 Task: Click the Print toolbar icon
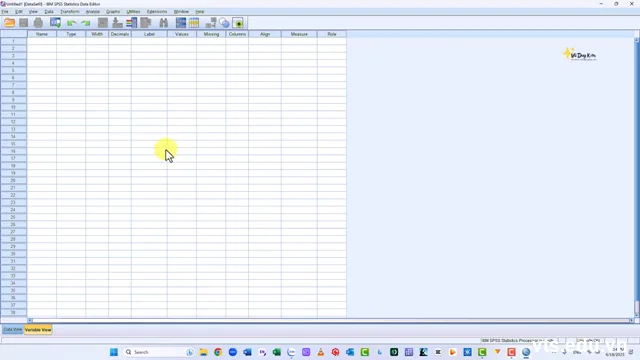point(38,23)
